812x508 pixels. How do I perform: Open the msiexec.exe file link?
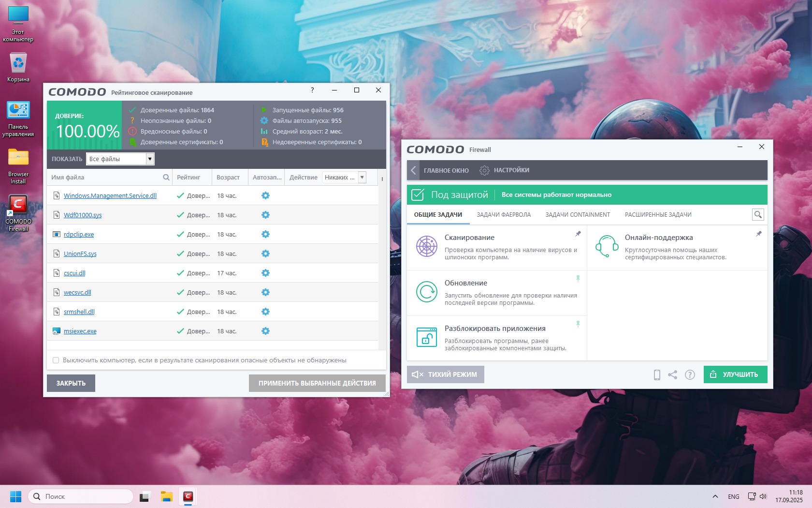80,331
